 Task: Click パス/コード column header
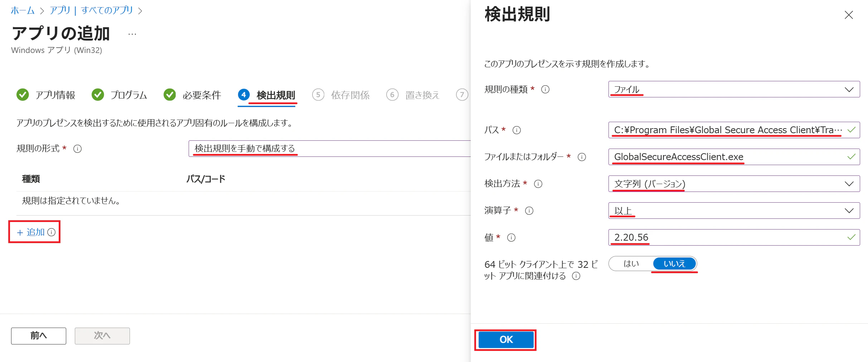tap(206, 179)
